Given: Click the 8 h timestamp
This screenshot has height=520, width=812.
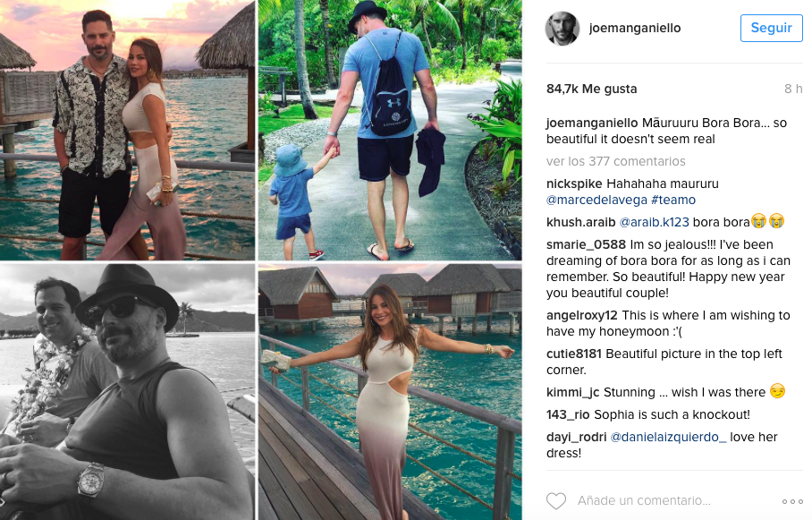Looking at the screenshot, I should click(793, 89).
